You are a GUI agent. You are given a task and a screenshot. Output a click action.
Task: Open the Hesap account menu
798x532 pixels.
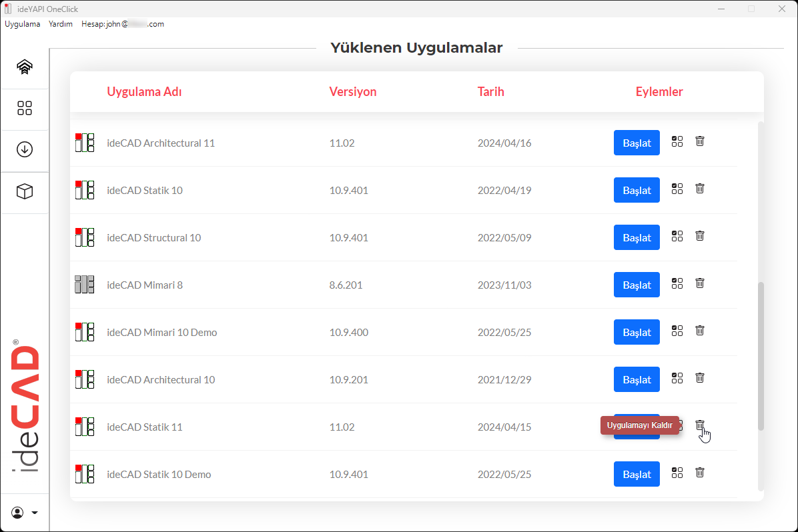click(123, 24)
